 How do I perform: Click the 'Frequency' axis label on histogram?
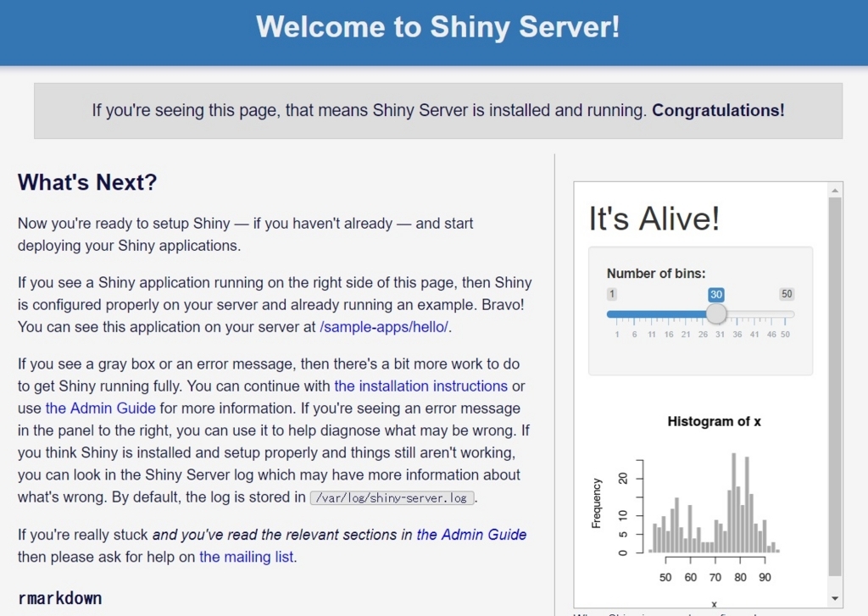point(596,503)
